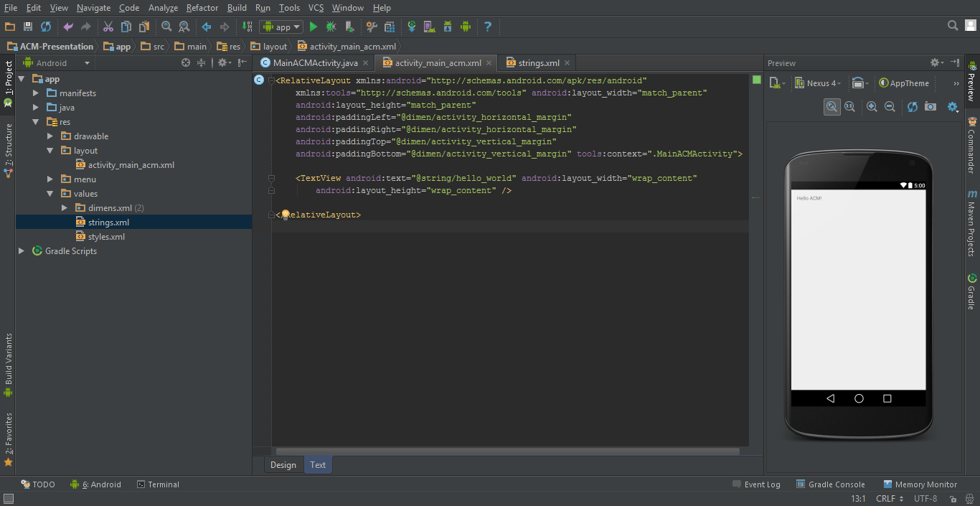Viewport: 980px width, 506px height.
Task: Select styles.xml in the project tree
Action: pos(106,236)
